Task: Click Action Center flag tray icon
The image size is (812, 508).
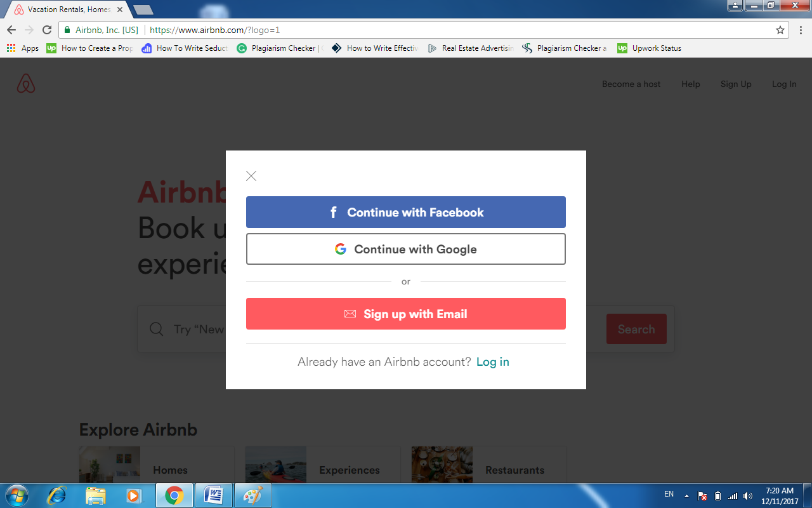Action: click(702, 496)
